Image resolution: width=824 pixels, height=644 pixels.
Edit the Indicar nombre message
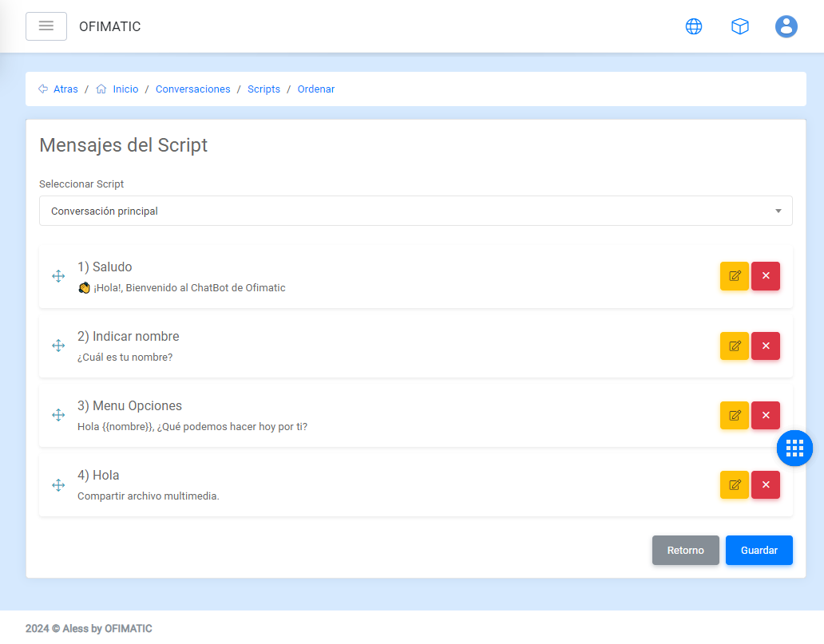pos(735,346)
